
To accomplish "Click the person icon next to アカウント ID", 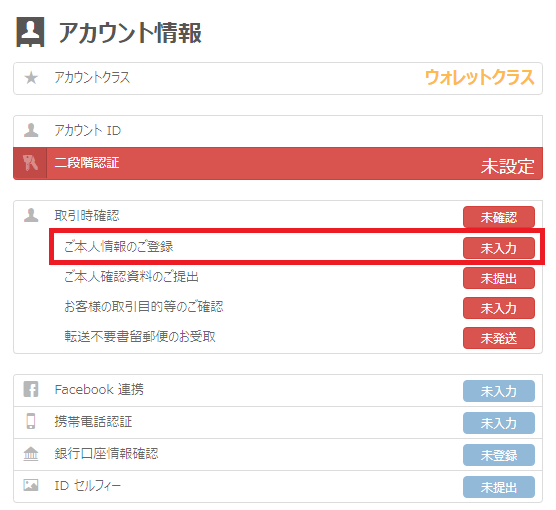I will point(31,130).
